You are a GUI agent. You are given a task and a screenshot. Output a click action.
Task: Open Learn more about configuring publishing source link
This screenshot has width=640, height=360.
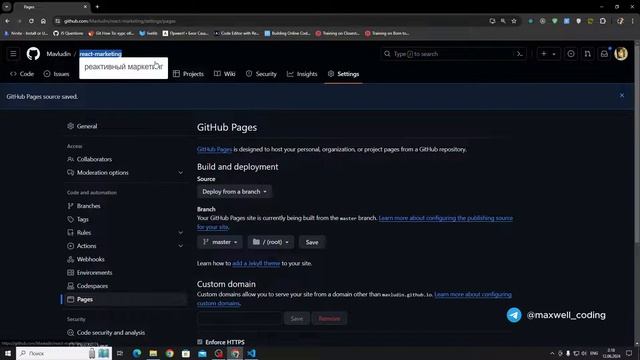(x=446, y=218)
